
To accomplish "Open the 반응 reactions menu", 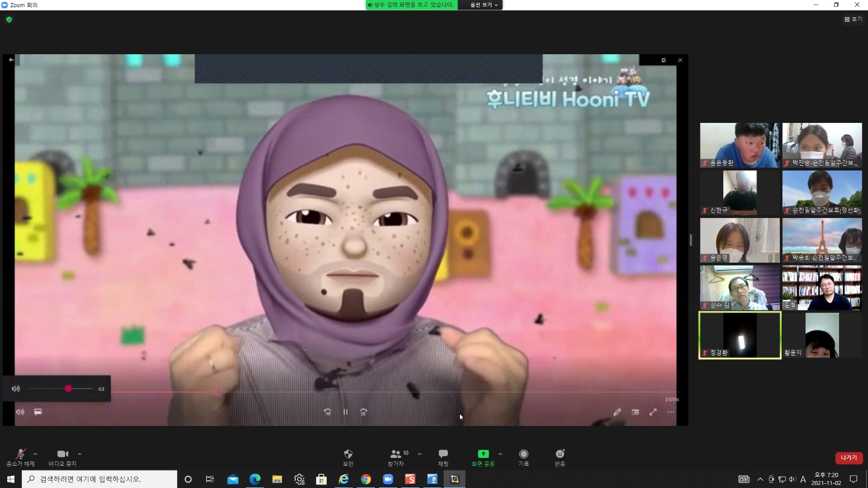I will (x=560, y=458).
